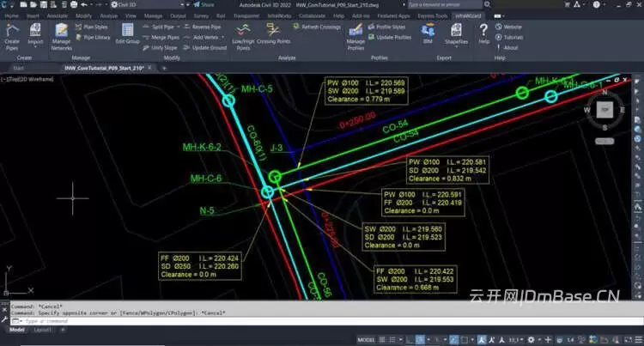The width and height of the screenshot is (644, 346).
Task: Switch to the Insert ribbon tab
Action: coord(33,16)
